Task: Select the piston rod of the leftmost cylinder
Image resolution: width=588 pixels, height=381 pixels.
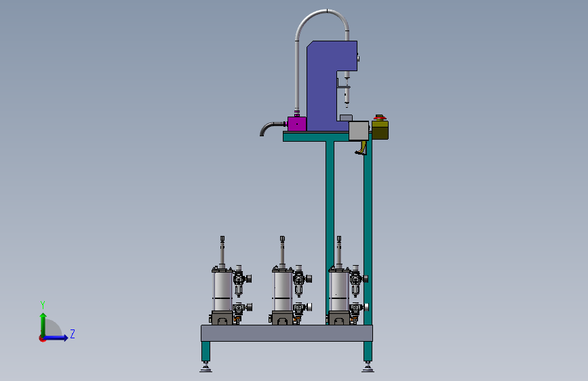Action: [222, 251]
